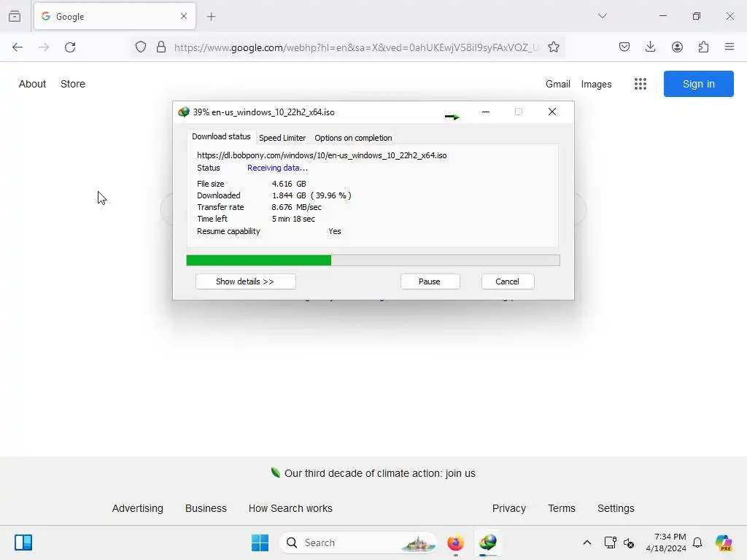Open the How Search works link

(290, 508)
